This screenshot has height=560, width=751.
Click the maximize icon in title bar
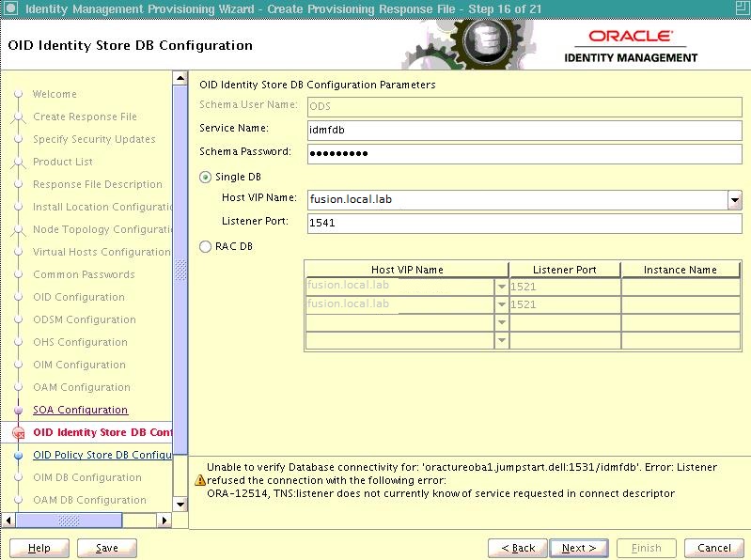tap(743, 8)
